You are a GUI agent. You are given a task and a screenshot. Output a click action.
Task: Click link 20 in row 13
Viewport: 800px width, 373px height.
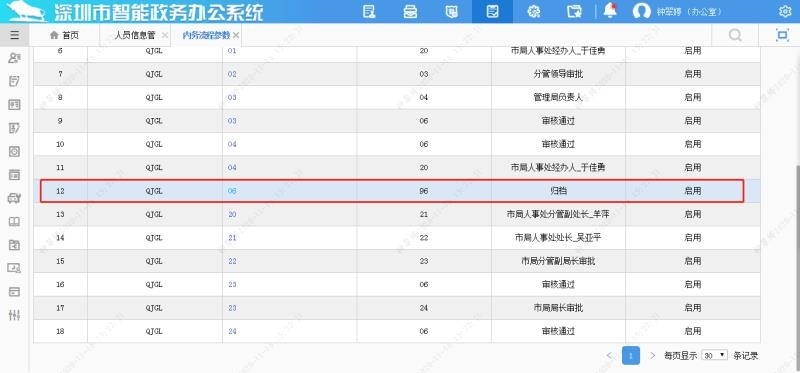click(x=232, y=214)
